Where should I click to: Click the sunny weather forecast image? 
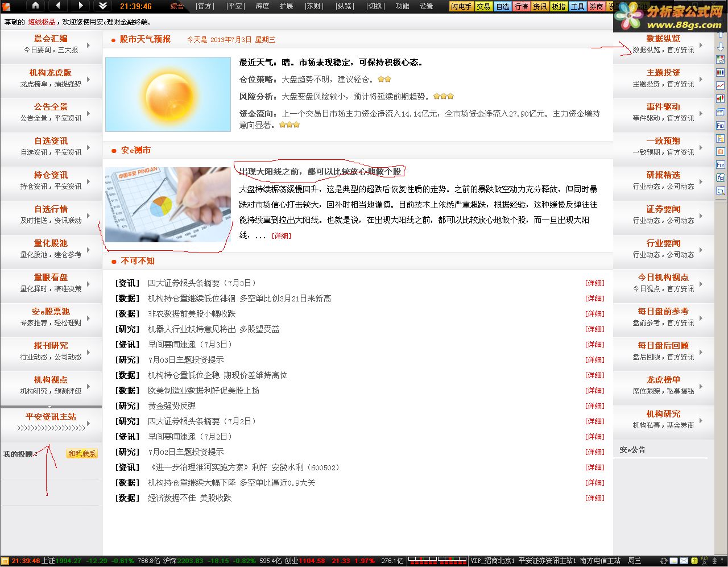[168, 94]
